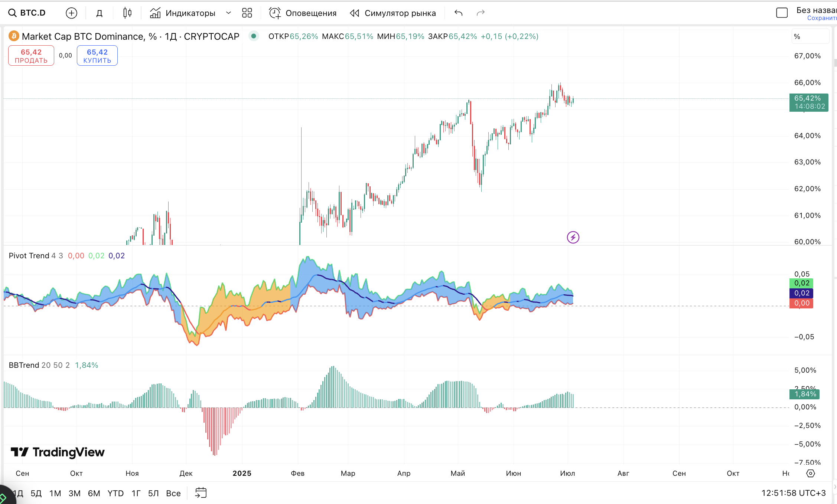Click Сохранить save layout link

(822, 18)
